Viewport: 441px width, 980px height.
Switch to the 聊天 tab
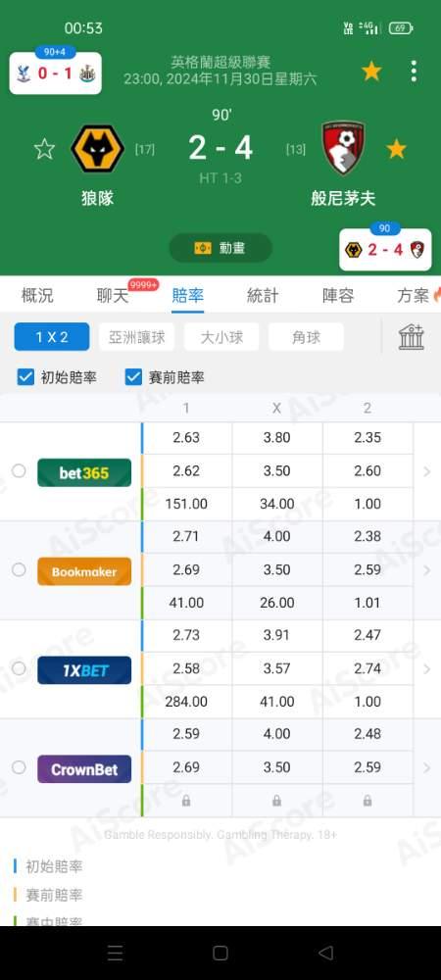tap(113, 295)
